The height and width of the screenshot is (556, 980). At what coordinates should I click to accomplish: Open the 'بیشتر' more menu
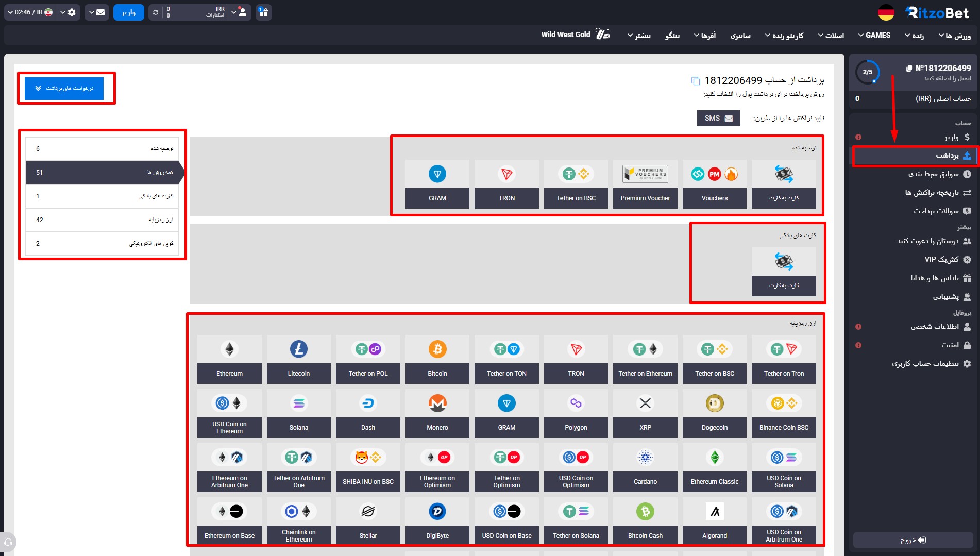639,36
